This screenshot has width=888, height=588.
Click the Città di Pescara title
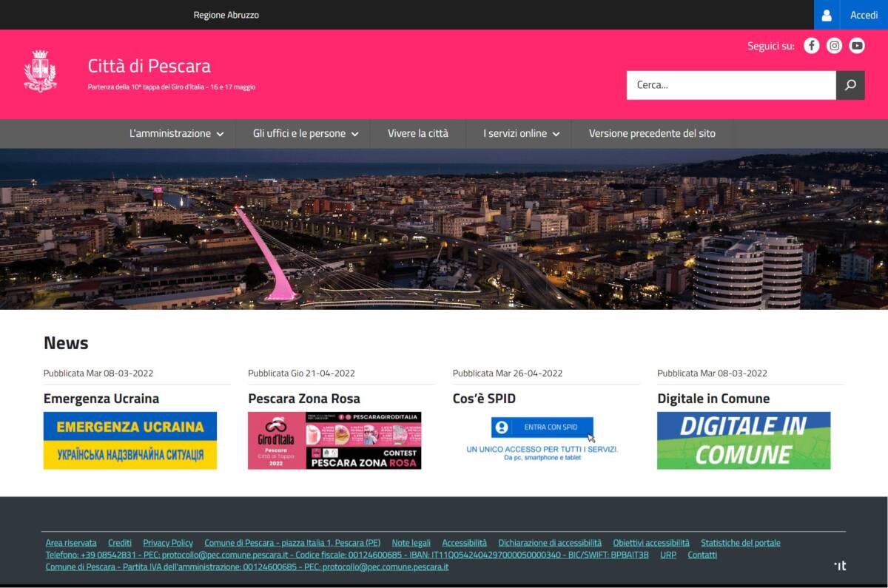149,66
